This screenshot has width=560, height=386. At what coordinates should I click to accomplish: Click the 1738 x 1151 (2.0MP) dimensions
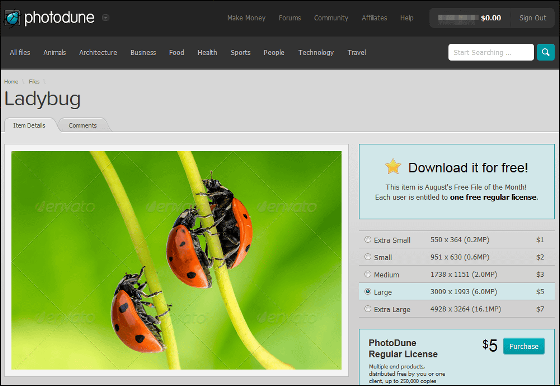click(464, 274)
